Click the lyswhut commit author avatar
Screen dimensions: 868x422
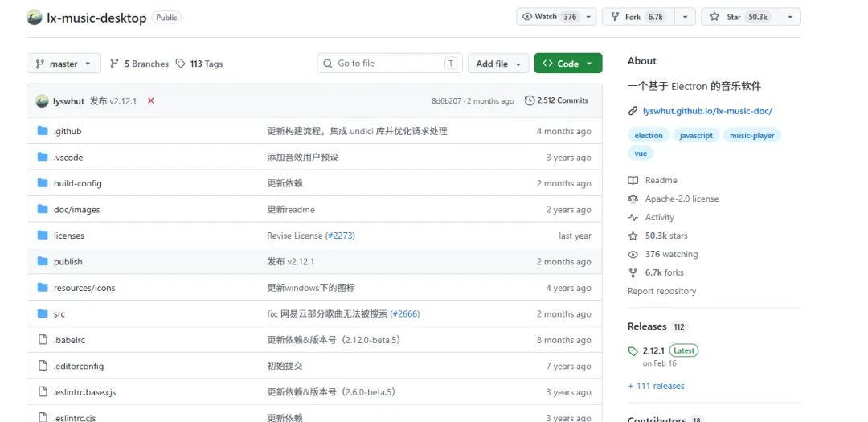42,100
